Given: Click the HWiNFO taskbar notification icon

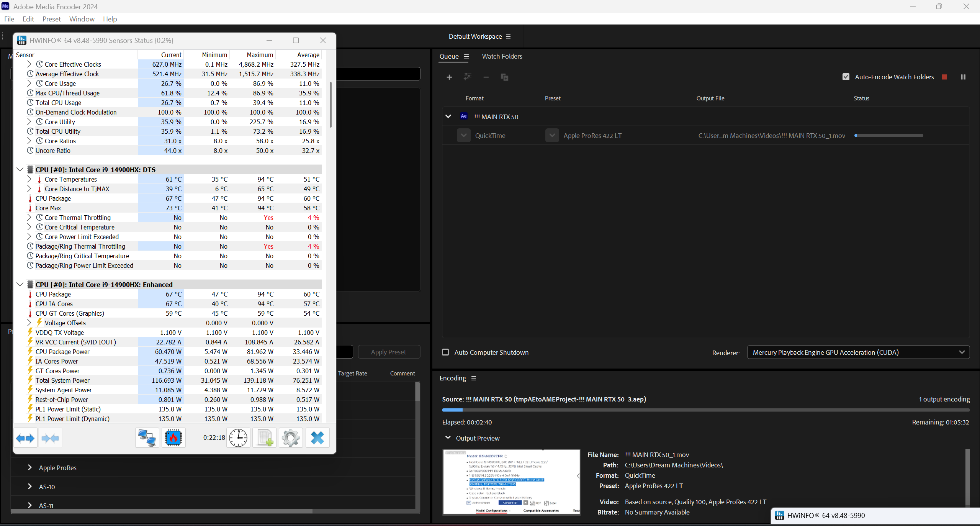Looking at the screenshot, I should pos(779,515).
